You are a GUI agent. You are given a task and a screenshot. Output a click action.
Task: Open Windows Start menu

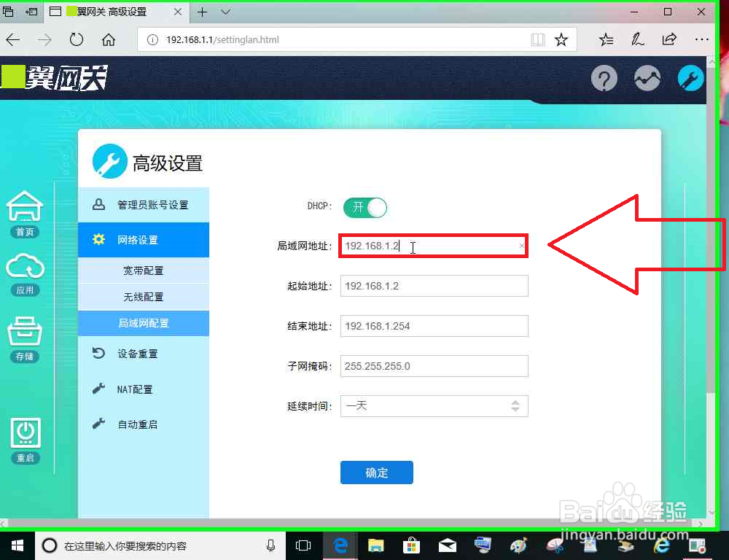17,545
